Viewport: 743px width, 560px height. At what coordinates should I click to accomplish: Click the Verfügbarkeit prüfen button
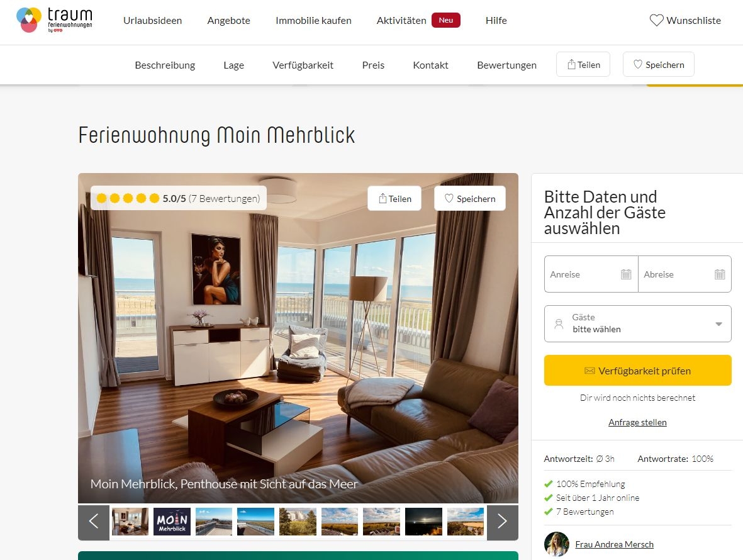(x=638, y=371)
